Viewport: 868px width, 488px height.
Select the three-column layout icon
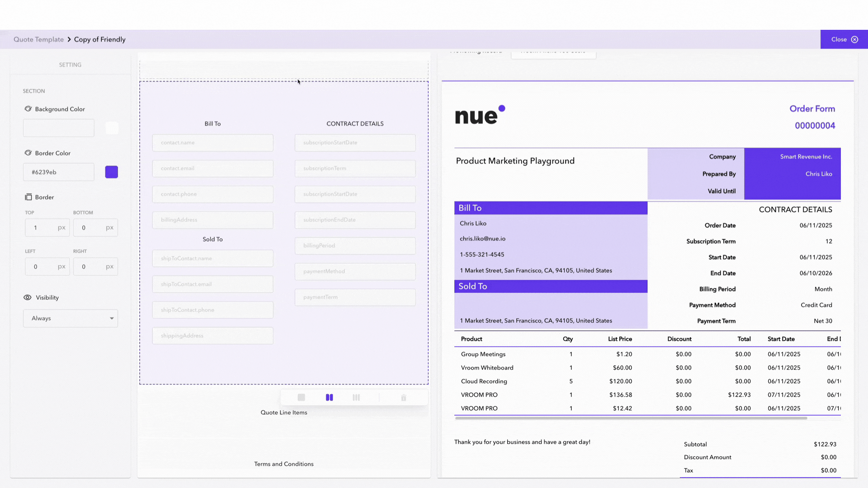(x=356, y=398)
